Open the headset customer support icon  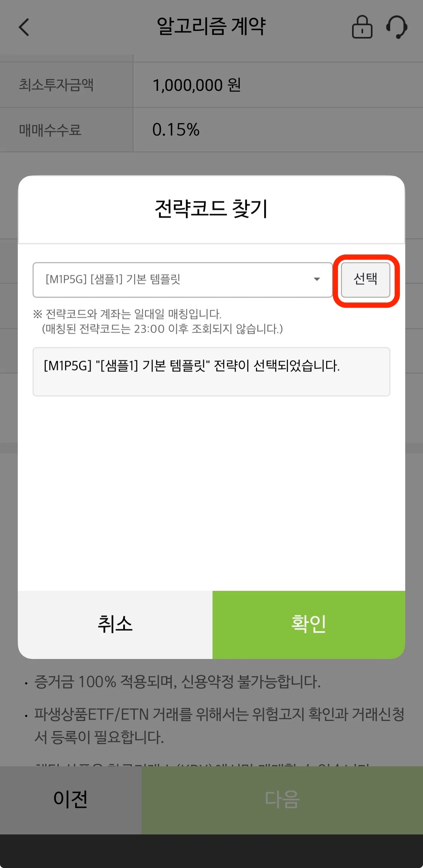(397, 27)
